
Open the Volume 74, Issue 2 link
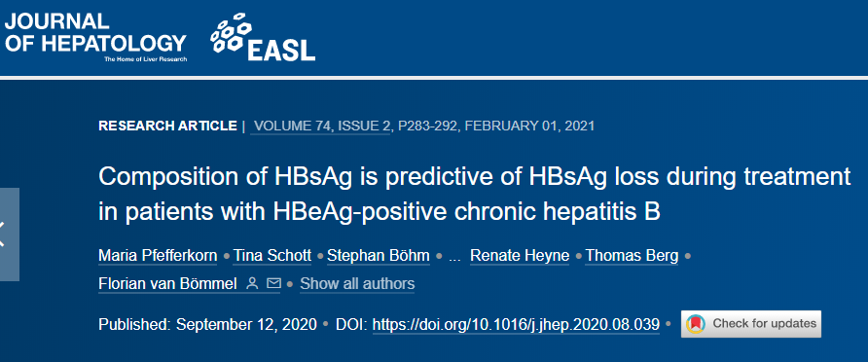[x=320, y=126]
